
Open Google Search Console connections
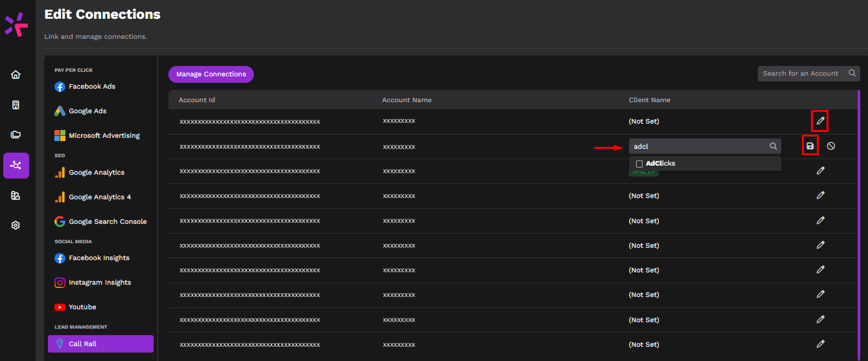click(108, 222)
